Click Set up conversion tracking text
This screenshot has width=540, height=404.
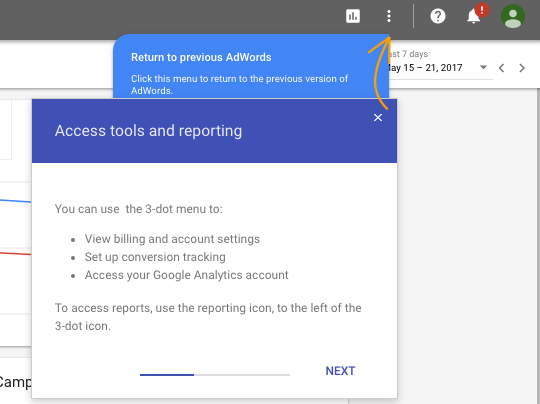tap(155, 257)
